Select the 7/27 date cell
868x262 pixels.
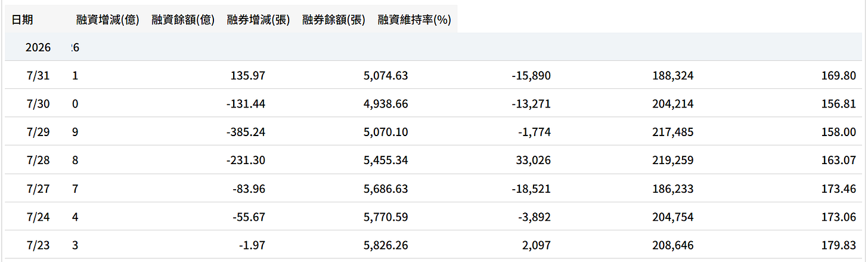(x=38, y=189)
